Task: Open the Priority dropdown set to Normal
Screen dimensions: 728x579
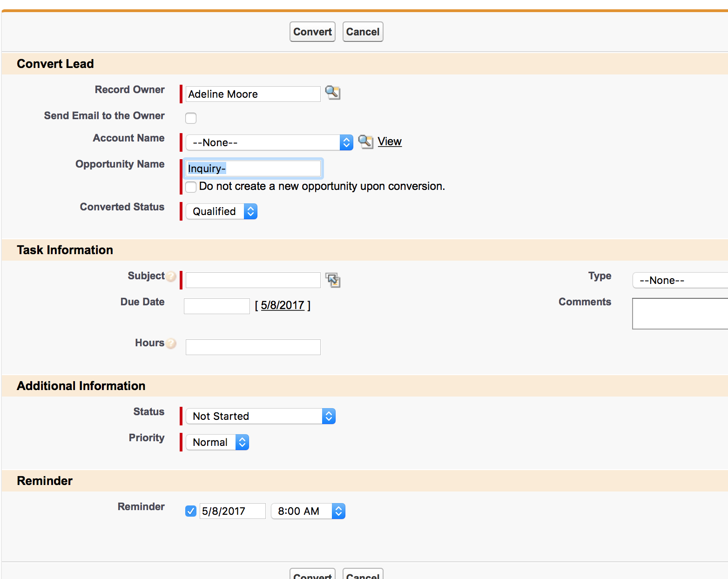Action: pyautogui.click(x=217, y=442)
